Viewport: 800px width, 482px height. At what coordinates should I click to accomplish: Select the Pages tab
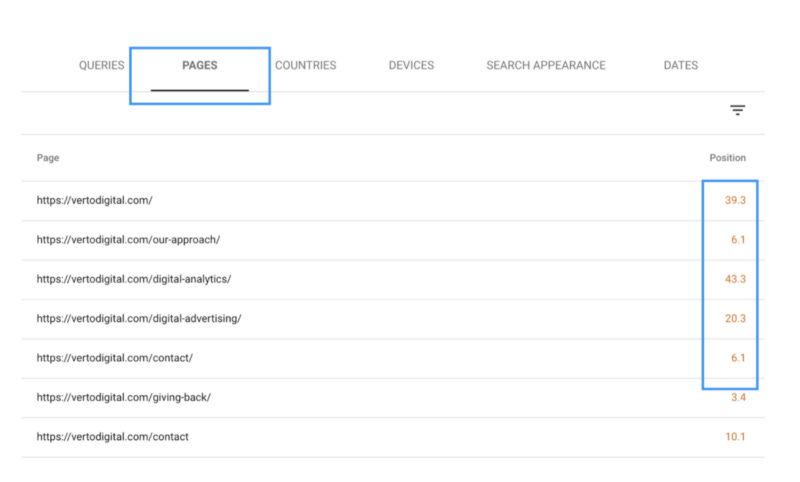(199, 65)
